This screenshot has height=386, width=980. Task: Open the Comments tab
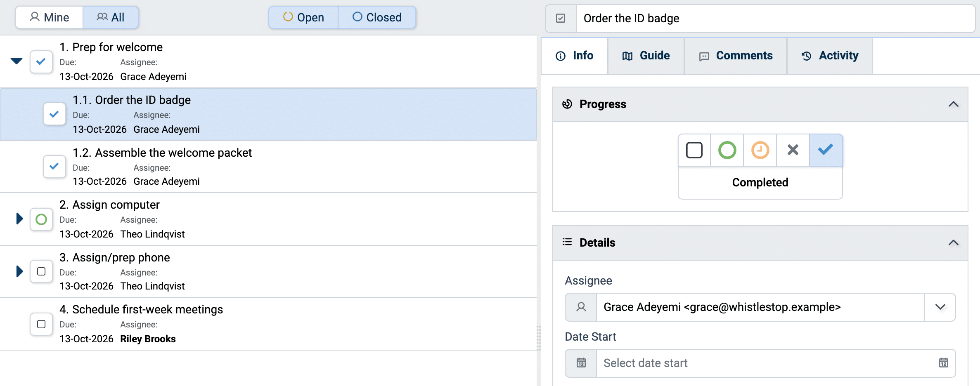736,56
